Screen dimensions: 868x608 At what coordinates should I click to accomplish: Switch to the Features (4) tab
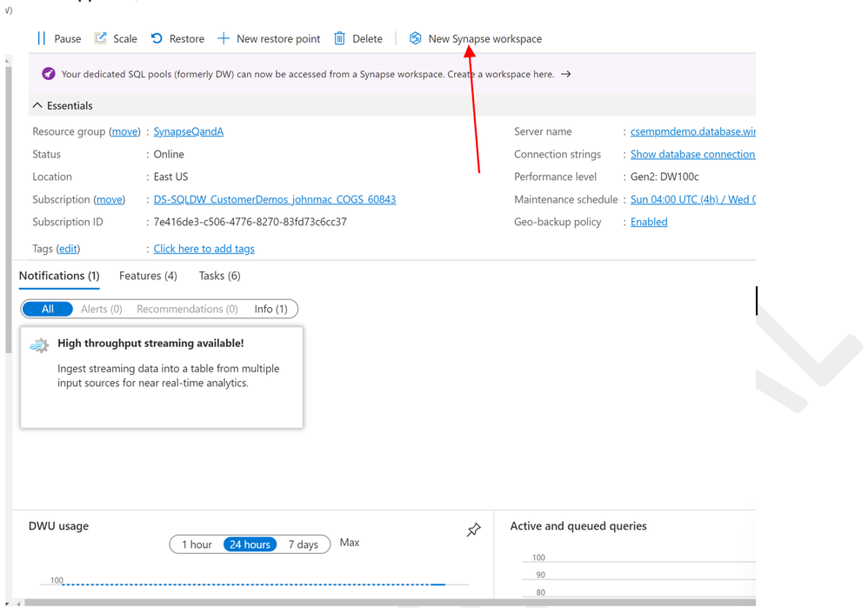click(148, 276)
